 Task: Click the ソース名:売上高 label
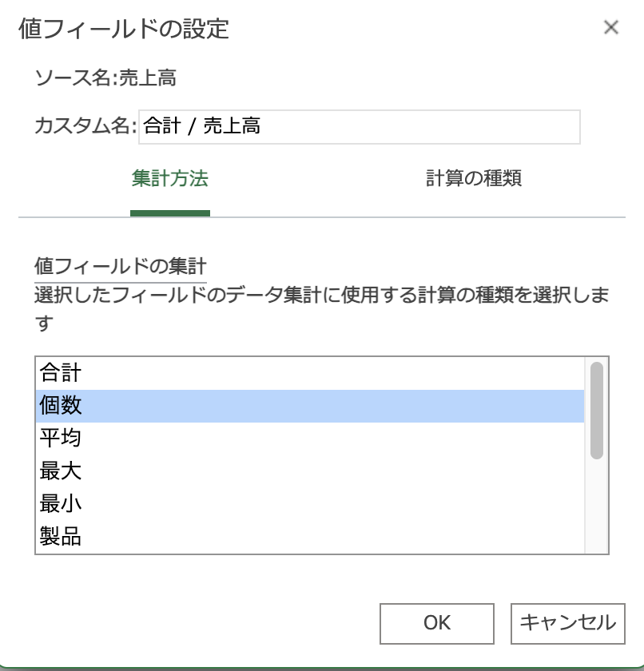click(x=105, y=78)
